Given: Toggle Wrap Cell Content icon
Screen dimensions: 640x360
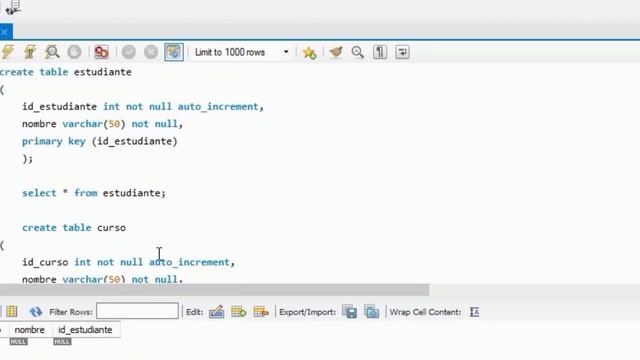Looking at the screenshot, I should pos(474,312).
